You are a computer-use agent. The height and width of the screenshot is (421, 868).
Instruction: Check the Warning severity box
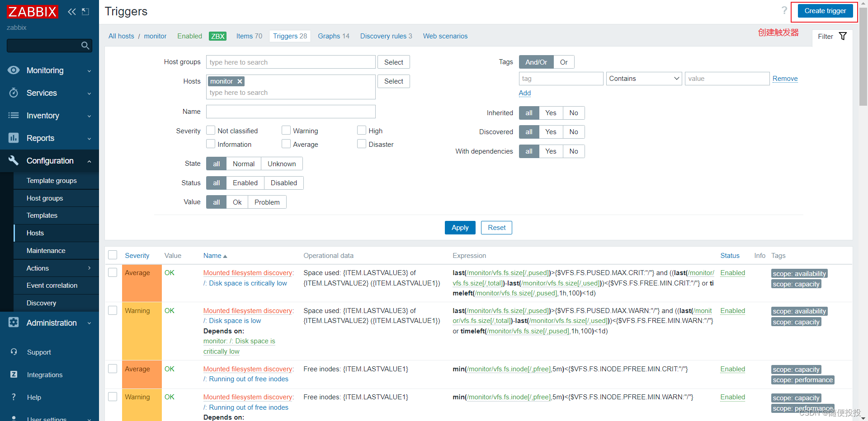pos(286,130)
